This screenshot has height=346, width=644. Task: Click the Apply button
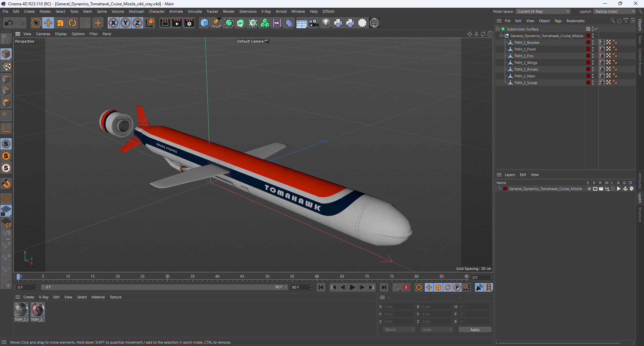(x=475, y=330)
